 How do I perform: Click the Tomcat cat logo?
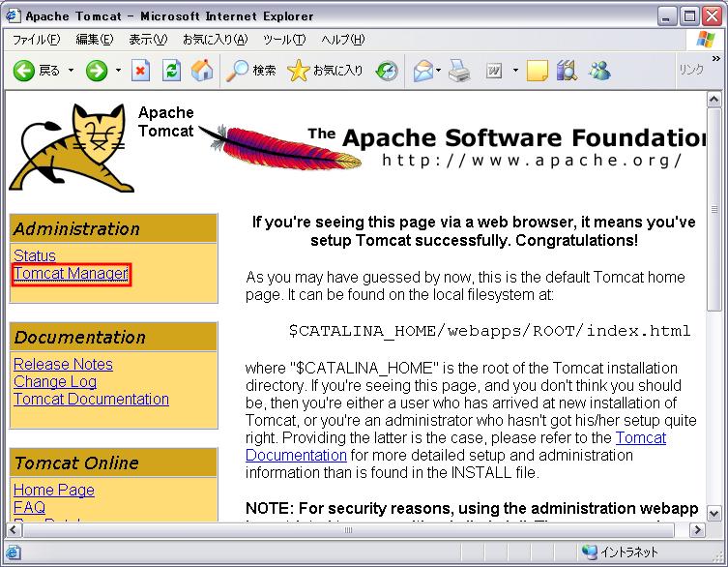[72, 147]
